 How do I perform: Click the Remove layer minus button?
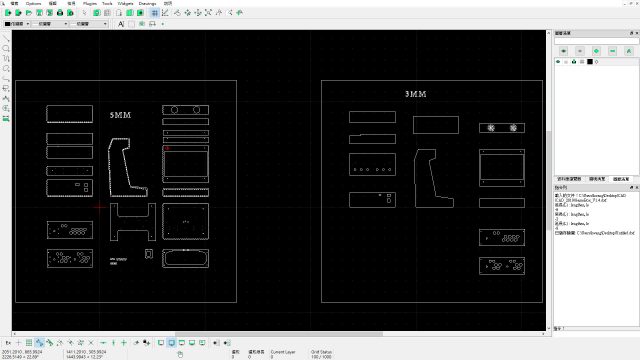613,51
